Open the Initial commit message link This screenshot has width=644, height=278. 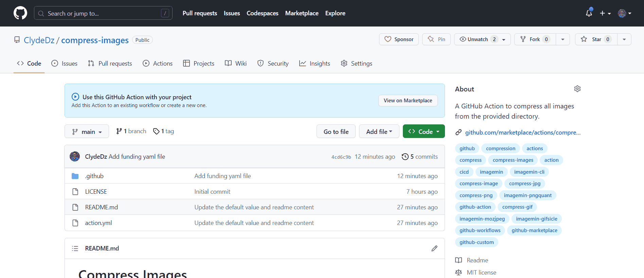click(x=212, y=192)
